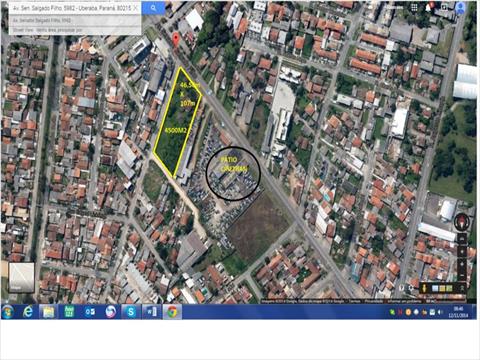
Task: Open Outlook from the taskbar
Action: pyautogui.click(x=90, y=312)
